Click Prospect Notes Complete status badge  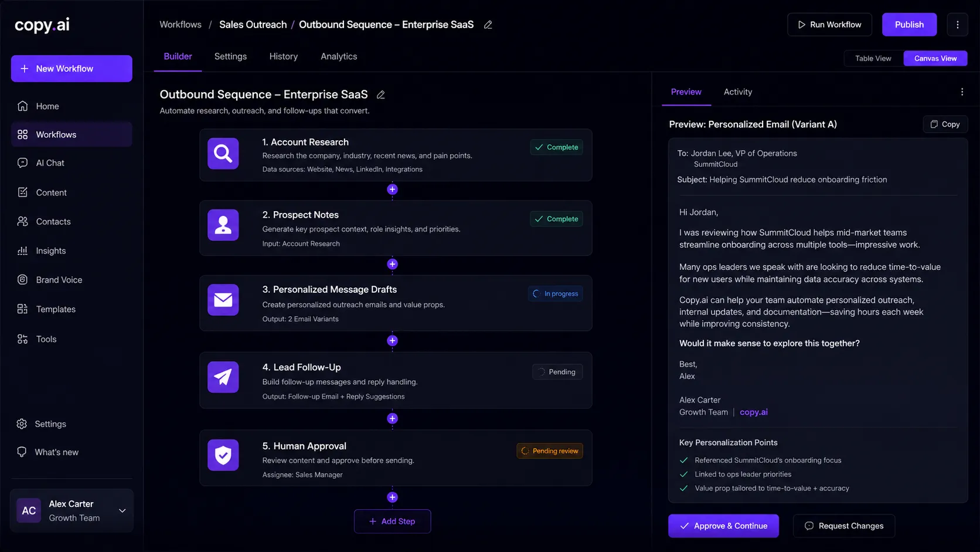(557, 219)
